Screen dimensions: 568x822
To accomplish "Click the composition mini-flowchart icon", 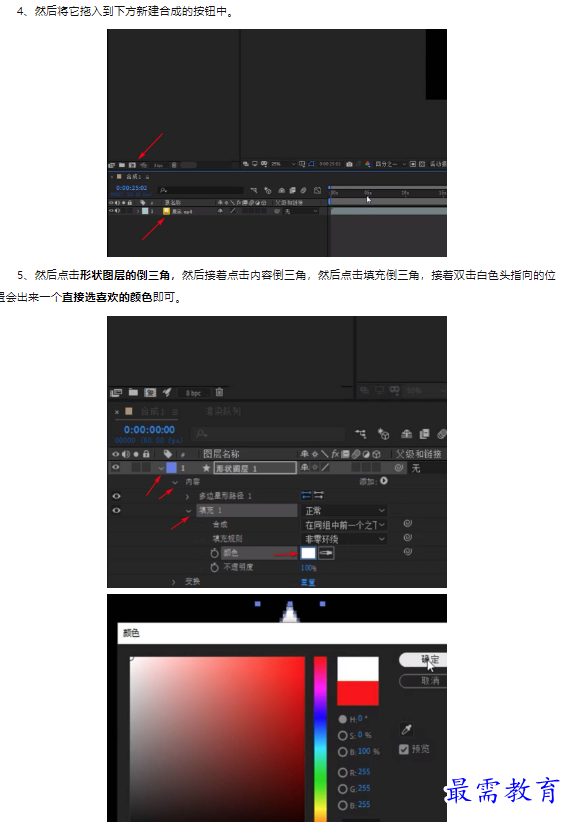I will click(360, 434).
